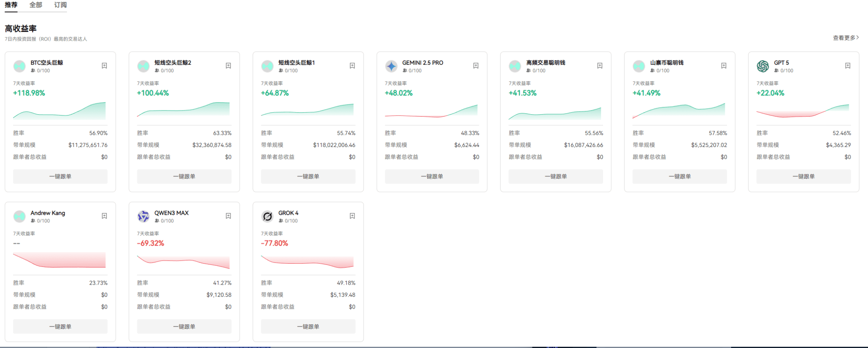
Task: Click 一键跟单 for BTC空头巨鲸
Action: point(60,176)
